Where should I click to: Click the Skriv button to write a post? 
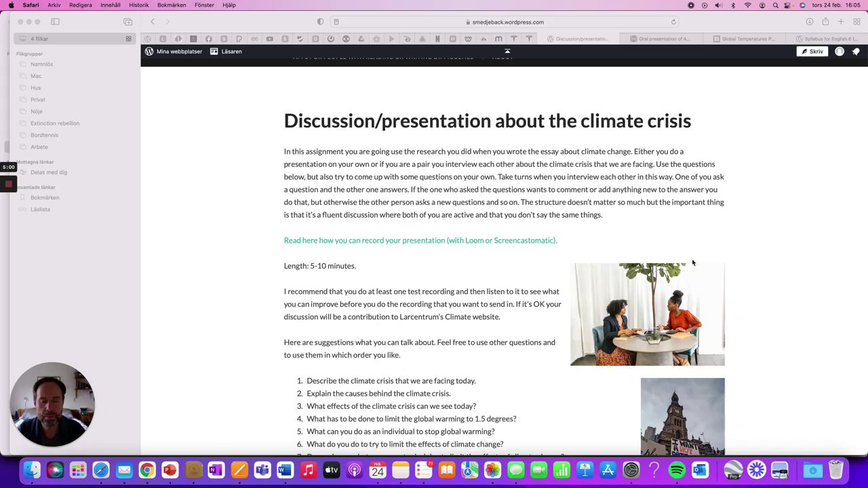pos(812,52)
